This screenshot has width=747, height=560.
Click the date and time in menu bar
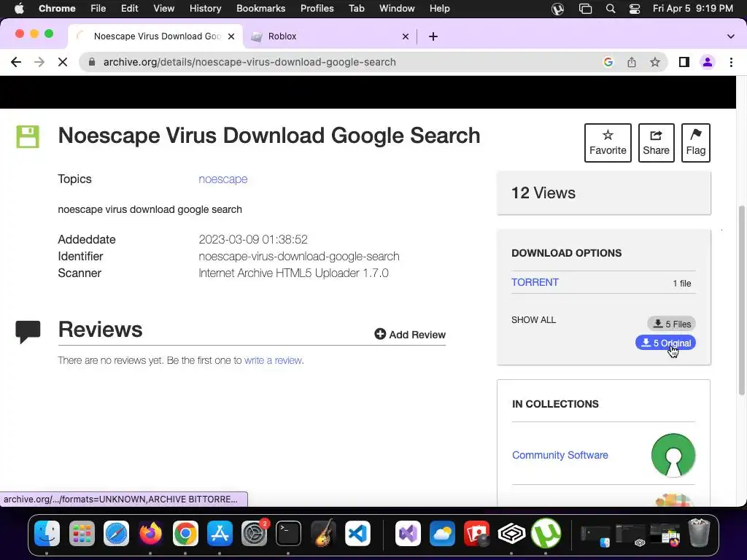click(693, 9)
